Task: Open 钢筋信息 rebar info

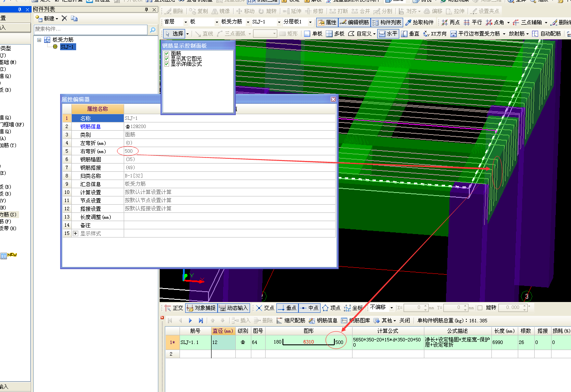Action: pyautogui.click(x=323, y=320)
